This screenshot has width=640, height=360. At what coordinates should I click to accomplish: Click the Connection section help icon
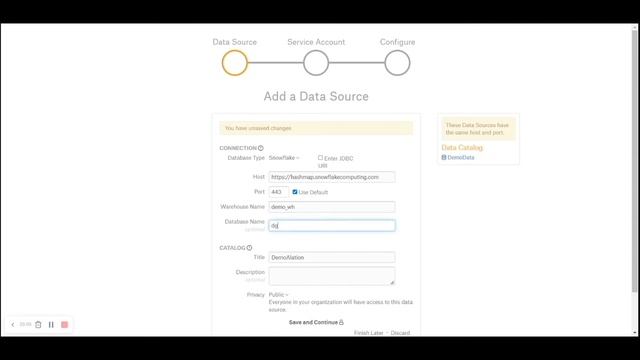pyautogui.click(x=260, y=148)
